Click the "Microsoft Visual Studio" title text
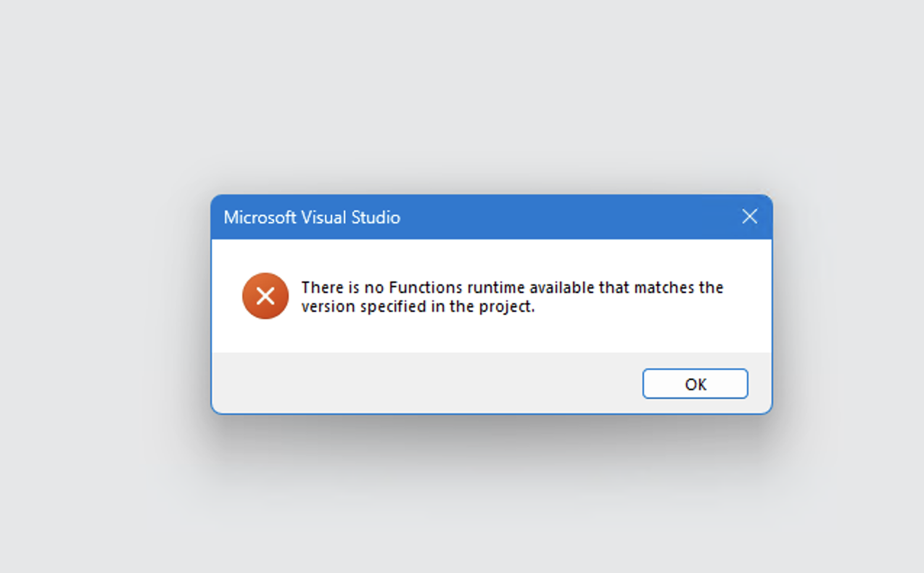The height and width of the screenshot is (573, 924). (x=312, y=217)
